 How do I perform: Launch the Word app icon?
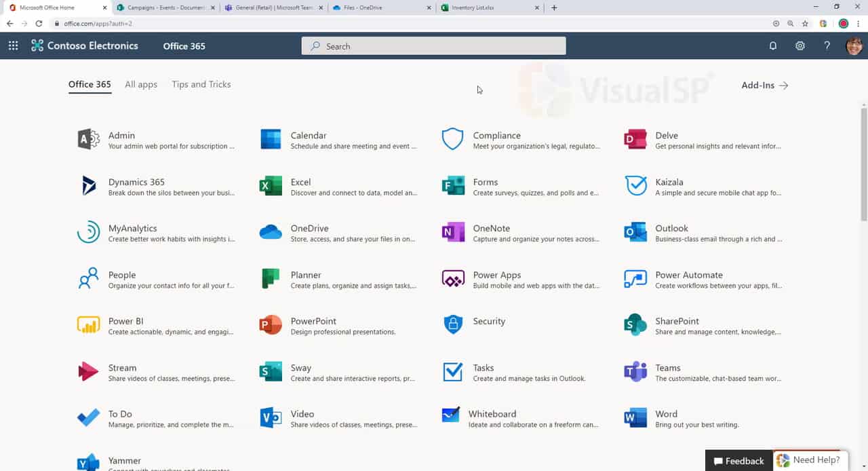coord(635,417)
